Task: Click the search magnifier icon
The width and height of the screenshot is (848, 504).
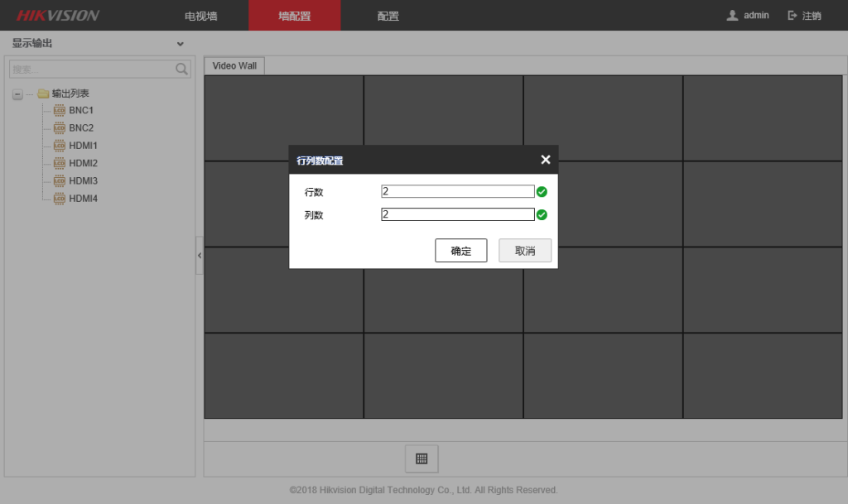Action: pos(182,70)
